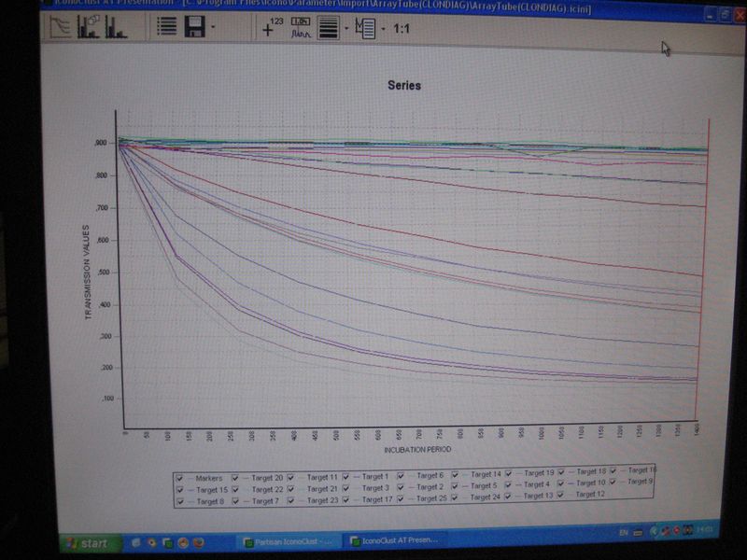The image size is (747, 560).
Task: Toggle the Target 3 checkbox
Action: [345, 488]
